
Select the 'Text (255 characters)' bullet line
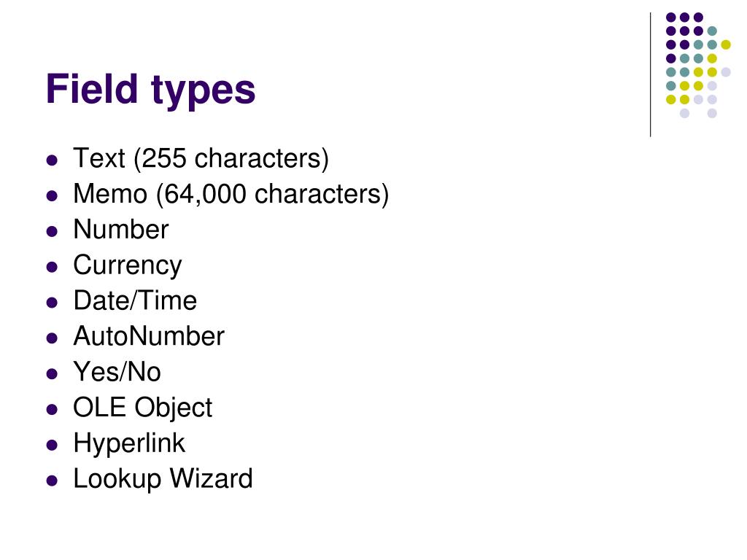[201, 158]
